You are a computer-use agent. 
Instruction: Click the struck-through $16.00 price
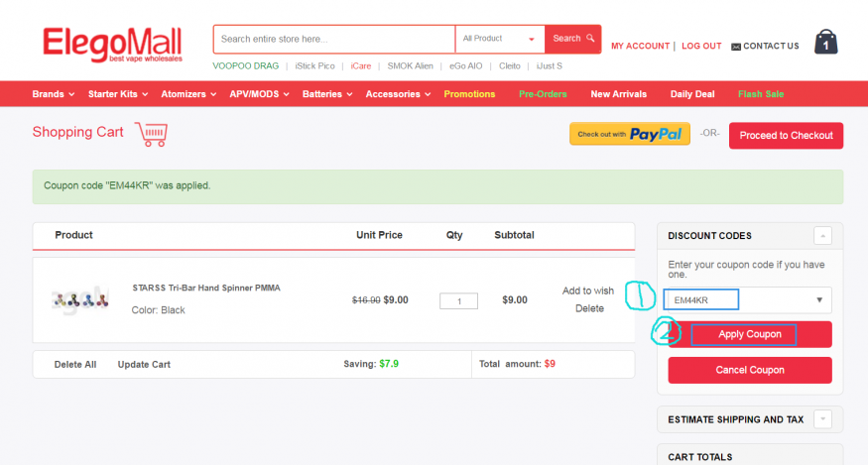(x=366, y=300)
